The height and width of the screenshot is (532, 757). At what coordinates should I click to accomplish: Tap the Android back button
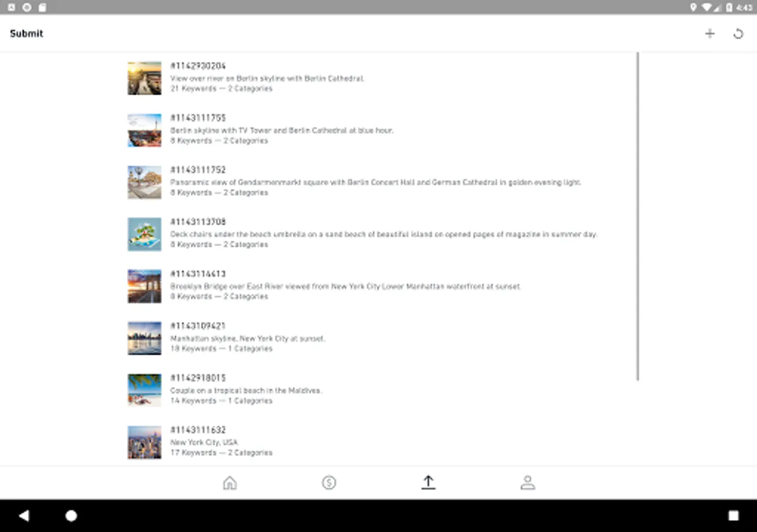click(x=24, y=515)
